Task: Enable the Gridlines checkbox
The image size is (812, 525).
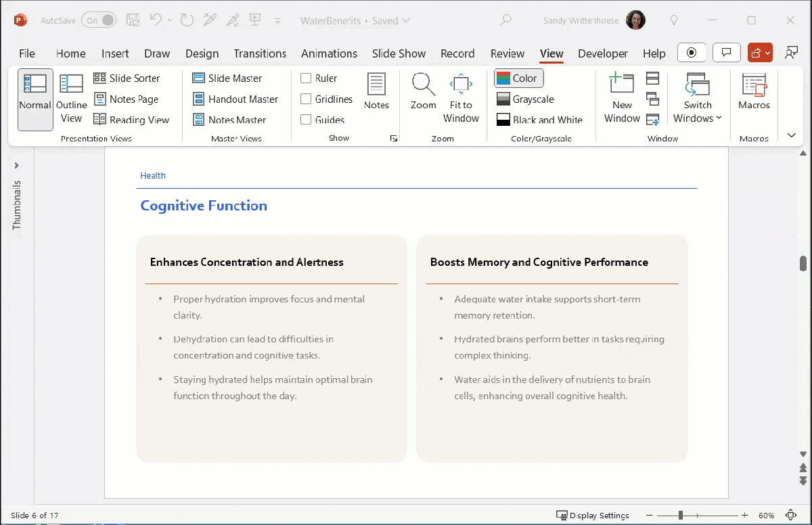Action: (306, 99)
